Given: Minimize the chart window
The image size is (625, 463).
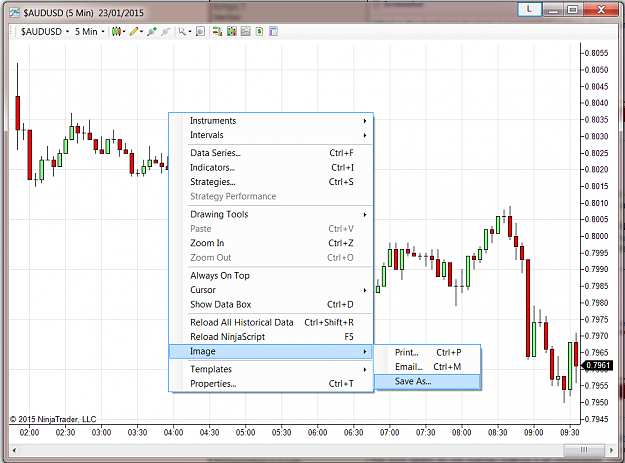Looking at the screenshot, I should tap(553, 10).
